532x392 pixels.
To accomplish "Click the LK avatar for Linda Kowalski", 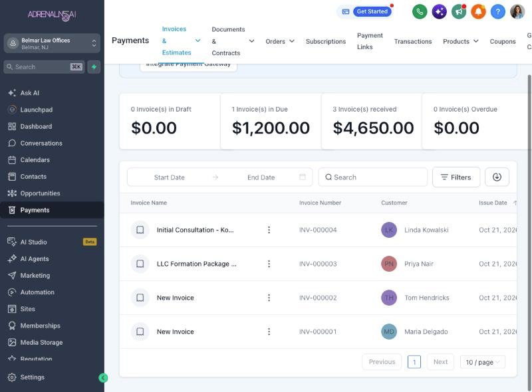I will click(x=389, y=230).
